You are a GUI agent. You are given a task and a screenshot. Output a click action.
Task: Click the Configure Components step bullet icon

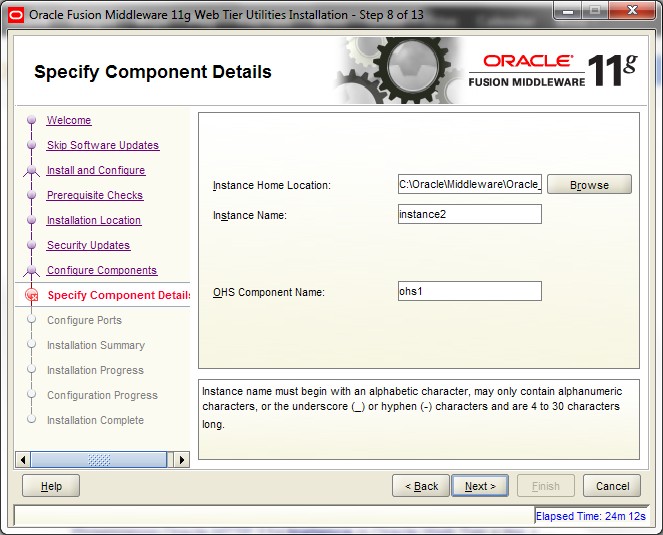(x=31, y=270)
